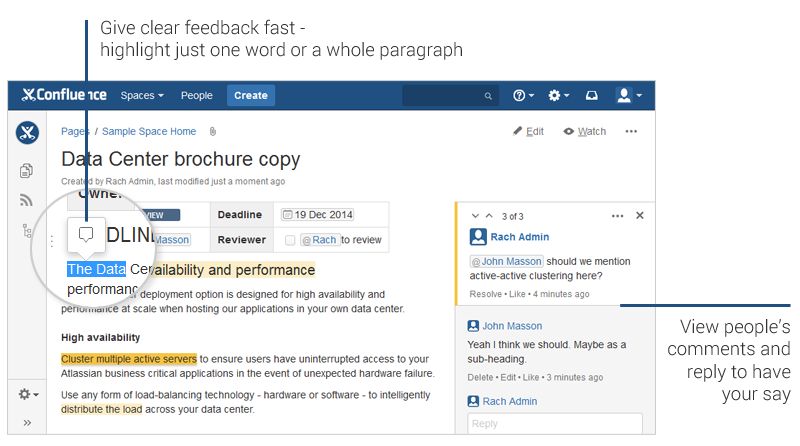The image size is (800, 446).
Task: Expand the sidebar with double chevron
Action: click(x=27, y=423)
